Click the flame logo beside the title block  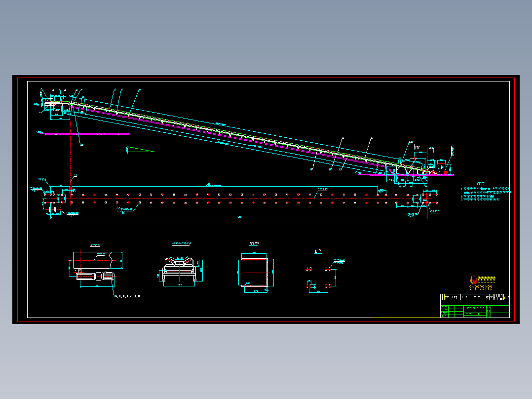click(474, 280)
